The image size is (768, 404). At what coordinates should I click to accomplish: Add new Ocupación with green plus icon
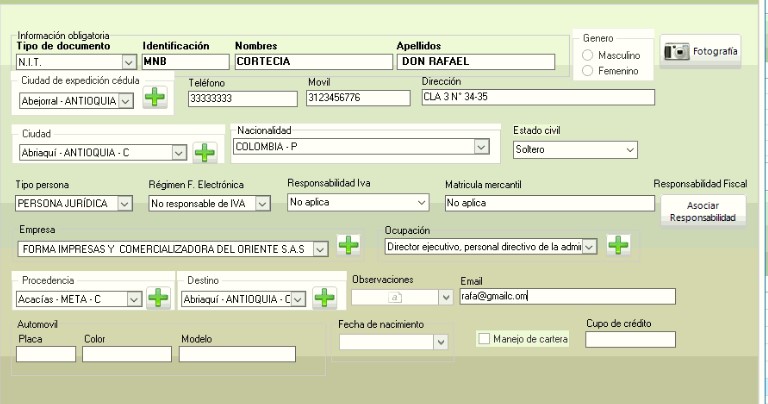[618, 245]
